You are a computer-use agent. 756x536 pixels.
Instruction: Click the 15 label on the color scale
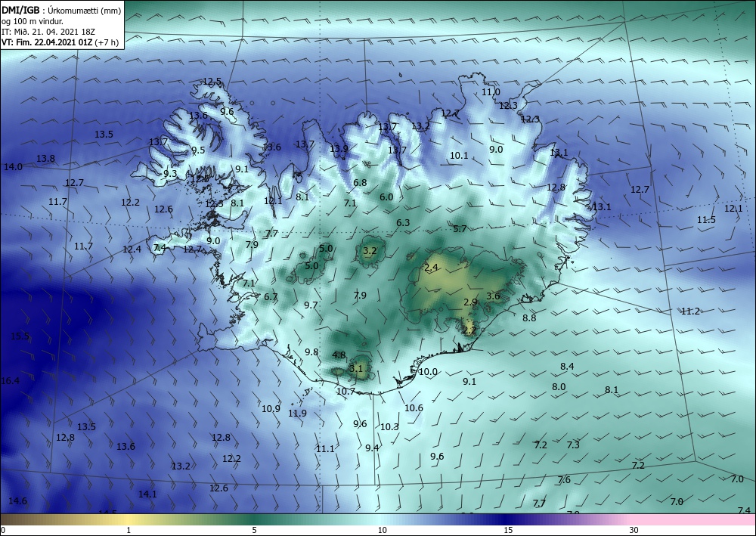pos(508,530)
